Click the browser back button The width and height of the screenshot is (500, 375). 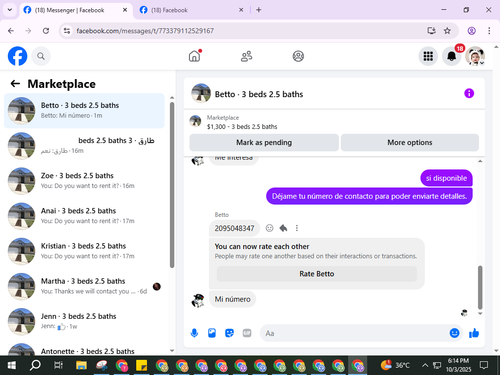tap(11, 31)
